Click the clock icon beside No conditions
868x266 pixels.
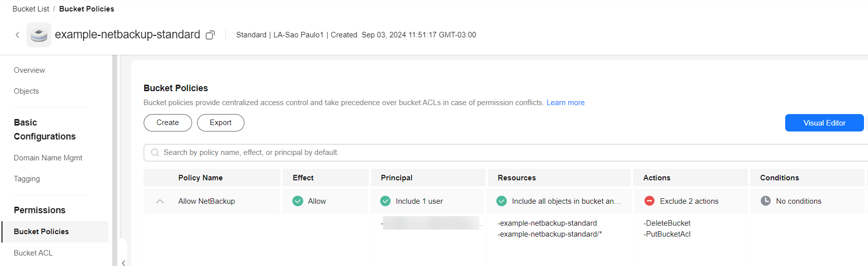pos(766,201)
